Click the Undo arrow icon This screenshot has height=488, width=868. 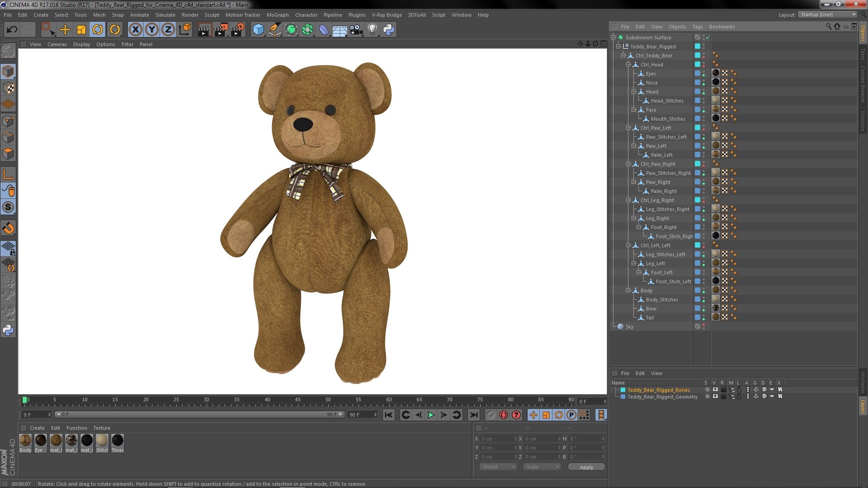(x=12, y=30)
